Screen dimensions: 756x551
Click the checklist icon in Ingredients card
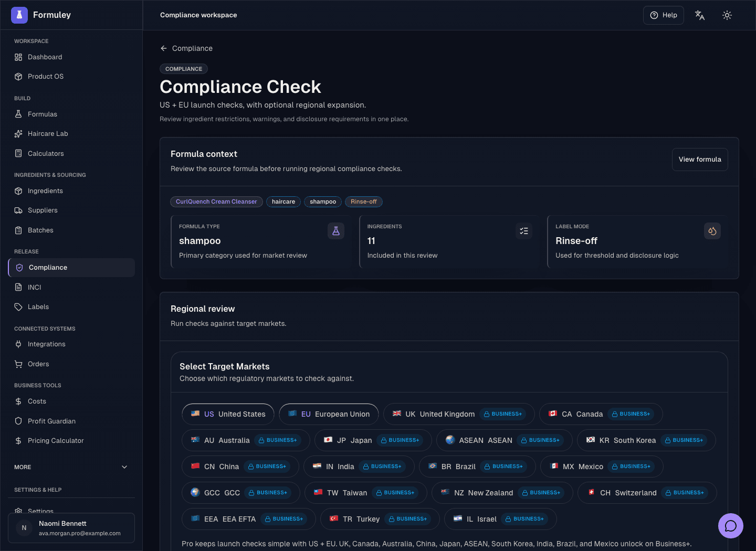click(524, 231)
